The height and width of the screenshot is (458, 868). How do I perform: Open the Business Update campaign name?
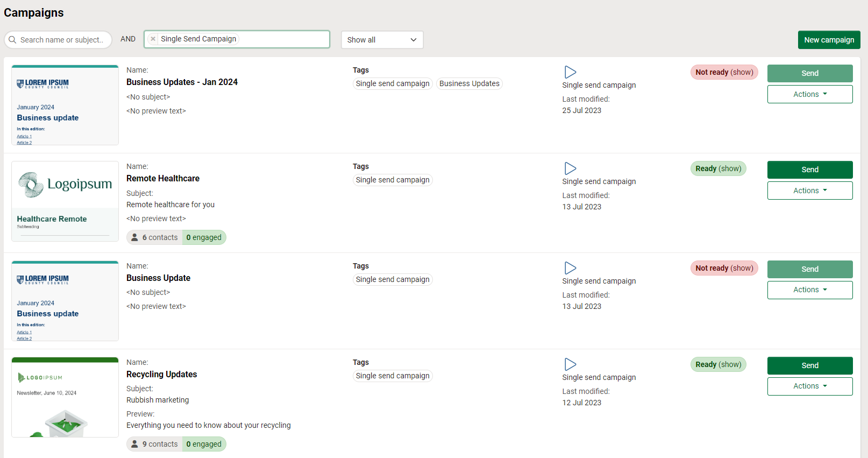point(158,278)
